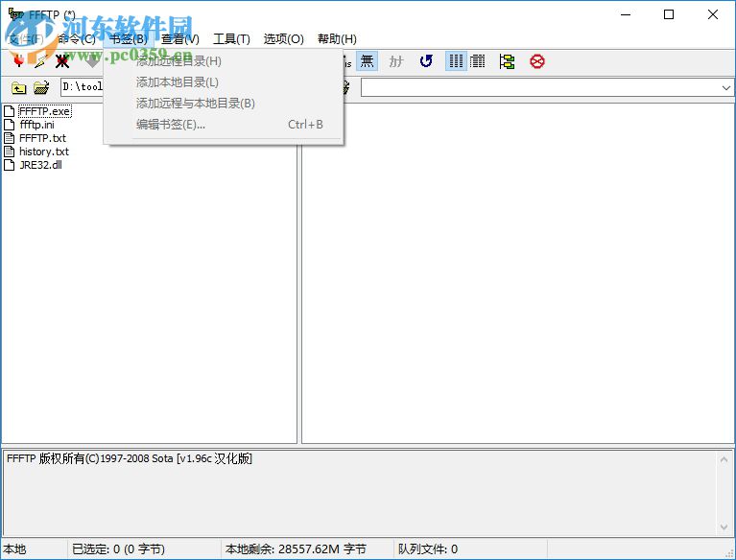Click the FFFTP title bar app icon
Image resolution: width=736 pixels, height=560 pixels.
tap(16, 14)
